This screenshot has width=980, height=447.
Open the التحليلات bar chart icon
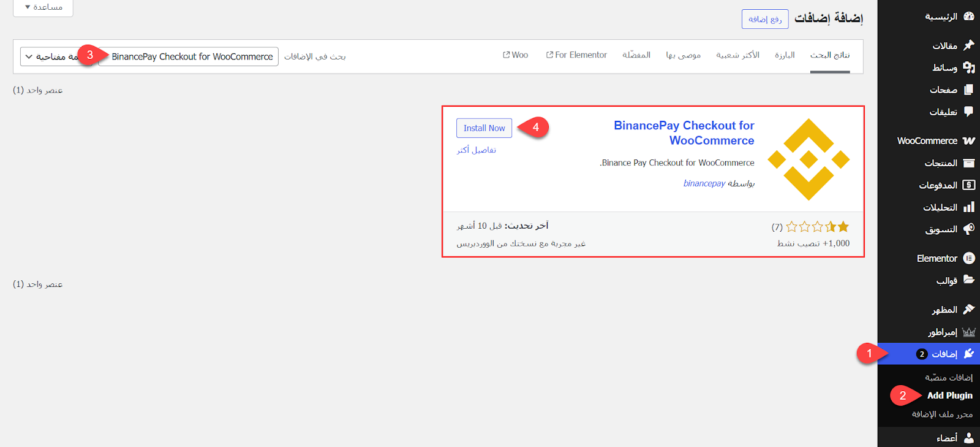pos(968,207)
